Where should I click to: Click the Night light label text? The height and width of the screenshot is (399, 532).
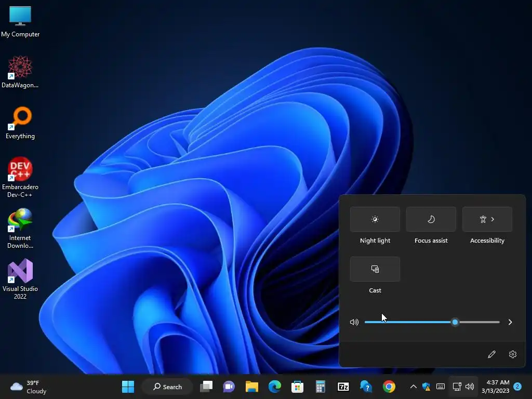375,241
